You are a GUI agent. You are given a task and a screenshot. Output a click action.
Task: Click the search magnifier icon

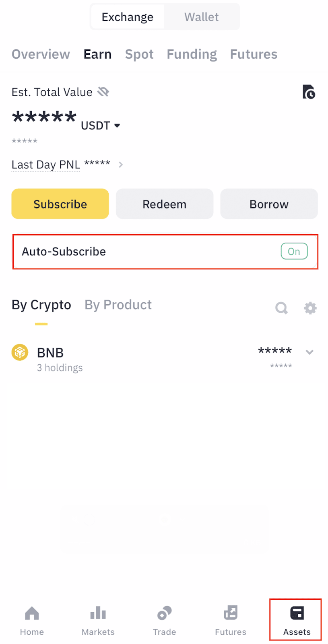pos(281,308)
